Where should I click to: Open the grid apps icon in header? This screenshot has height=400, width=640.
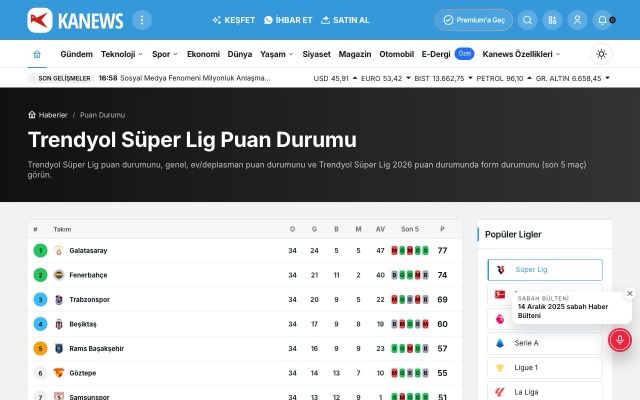(552, 20)
